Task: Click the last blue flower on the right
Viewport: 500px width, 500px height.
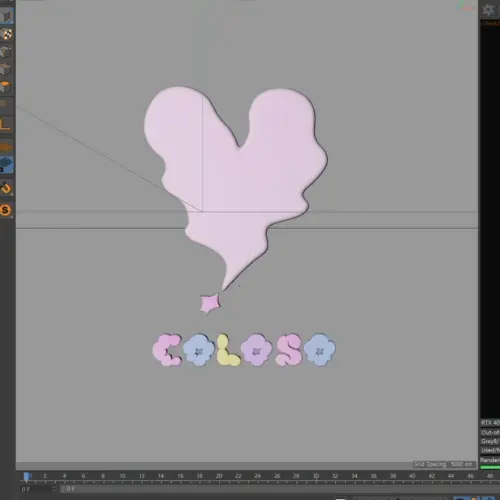Action: tap(320, 350)
